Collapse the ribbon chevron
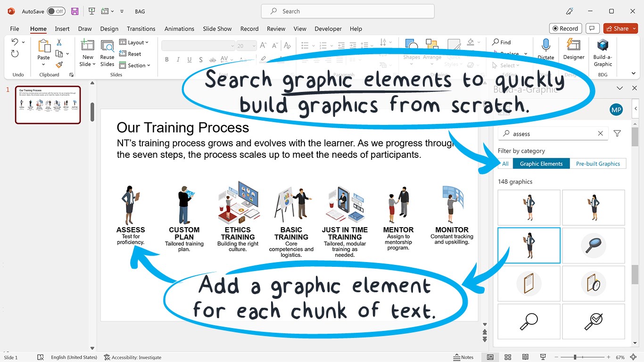 (634, 74)
